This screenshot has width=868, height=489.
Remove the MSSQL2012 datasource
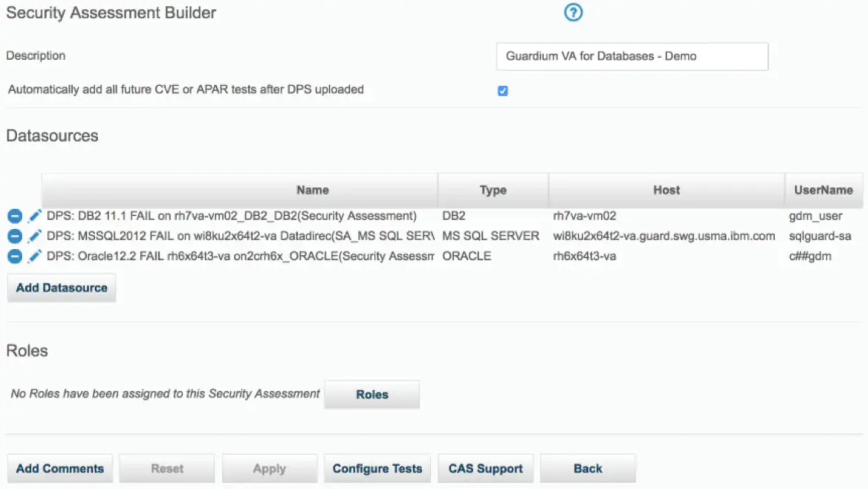point(15,236)
